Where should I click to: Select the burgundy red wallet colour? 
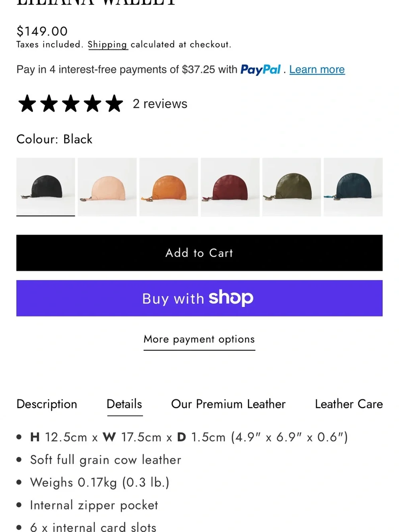click(230, 187)
